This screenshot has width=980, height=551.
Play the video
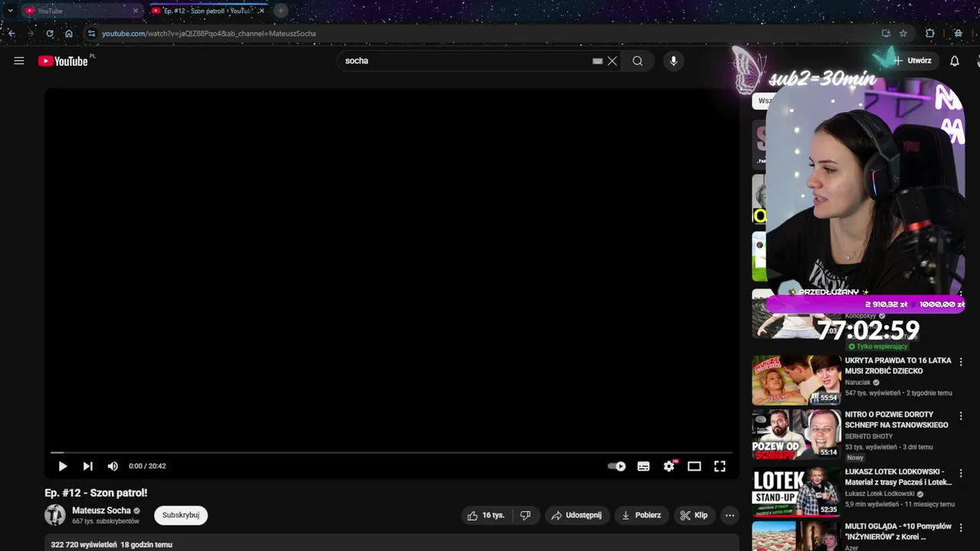(x=63, y=466)
